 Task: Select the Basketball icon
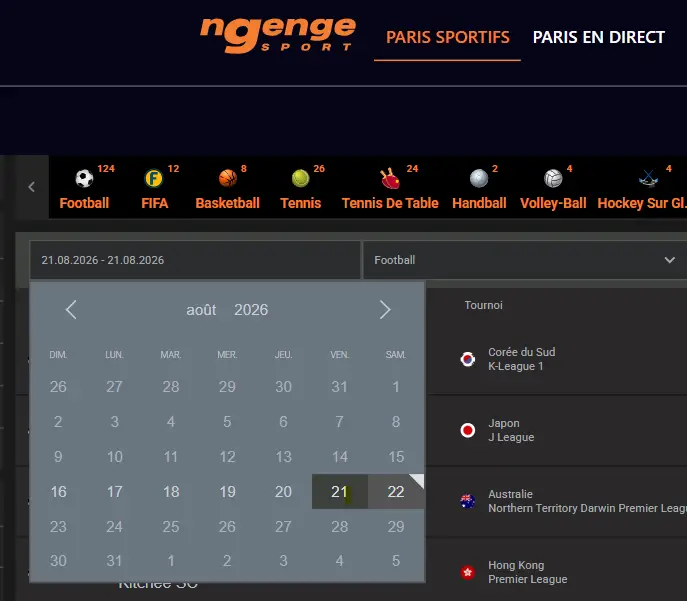coord(228,178)
